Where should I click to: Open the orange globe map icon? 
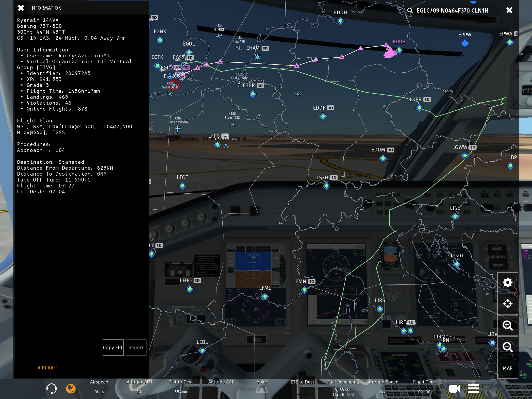pyautogui.click(x=71, y=388)
